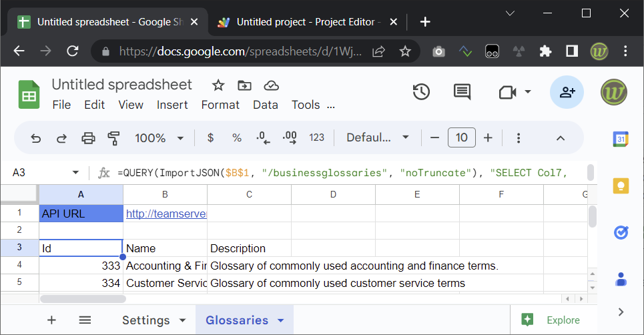Click the Share person-plus button
Viewport: 644px width, 335px height.
click(567, 92)
